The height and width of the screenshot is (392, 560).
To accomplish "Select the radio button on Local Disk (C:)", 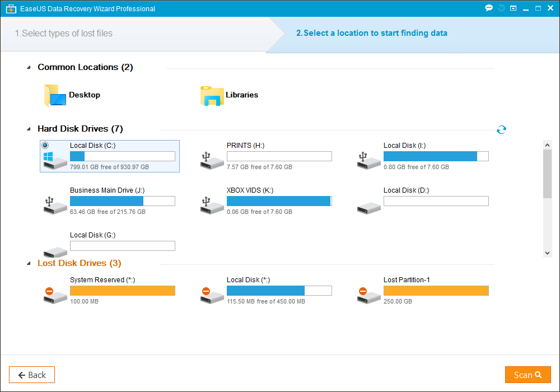I will tap(45, 145).
